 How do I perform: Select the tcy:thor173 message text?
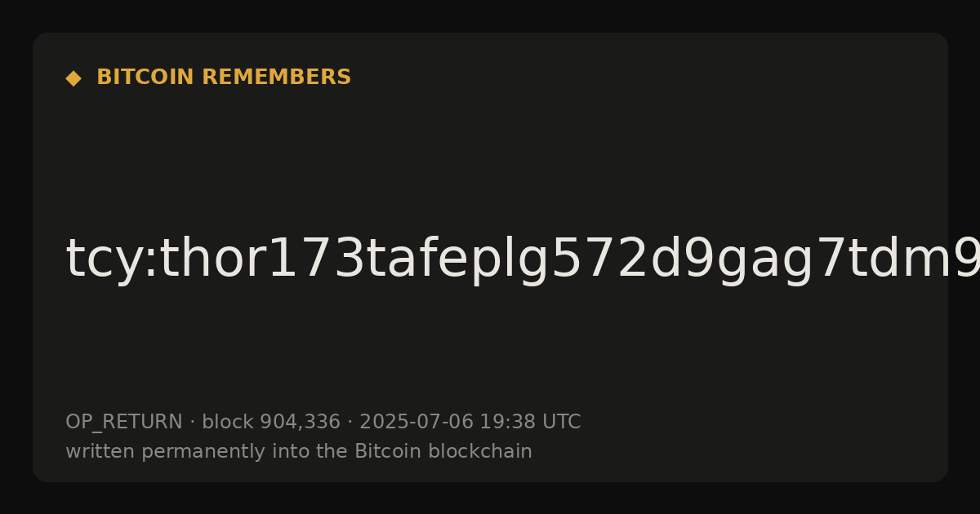tap(523, 259)
